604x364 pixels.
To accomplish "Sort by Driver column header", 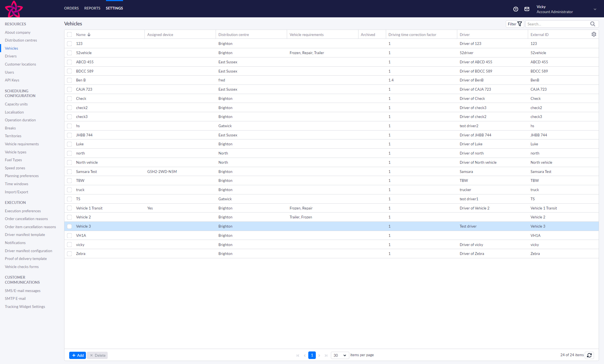I will [465, 35].
